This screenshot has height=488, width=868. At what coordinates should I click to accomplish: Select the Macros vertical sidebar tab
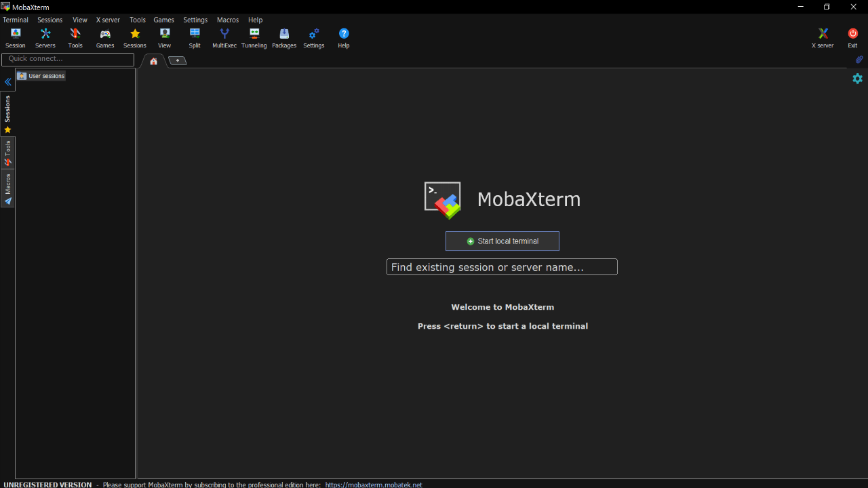(x=7, y=189)
